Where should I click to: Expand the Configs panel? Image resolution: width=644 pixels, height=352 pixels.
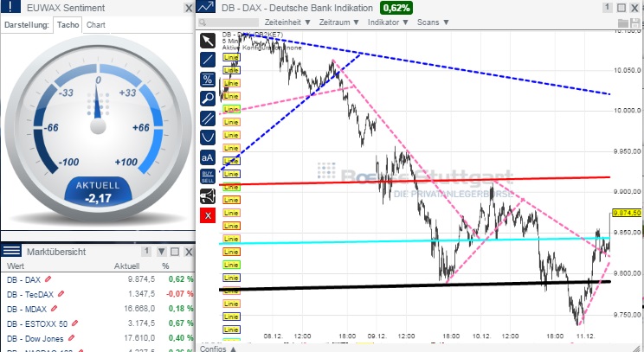click(x=218, y=349)
